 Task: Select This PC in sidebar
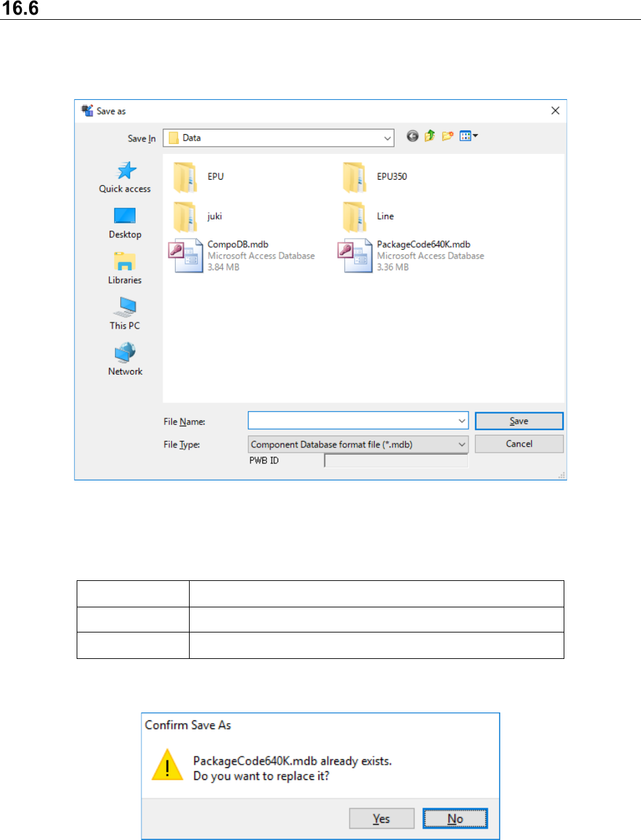click(125, 314)
